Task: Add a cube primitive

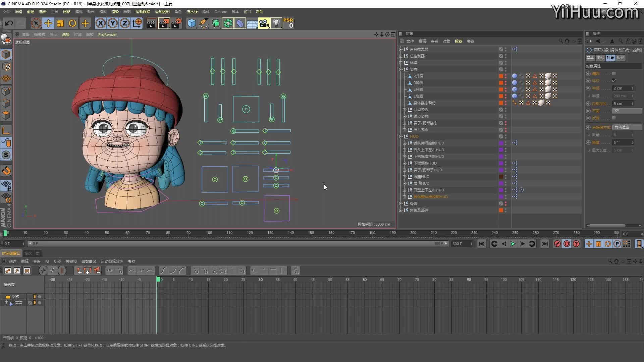Action: (192, 23)
